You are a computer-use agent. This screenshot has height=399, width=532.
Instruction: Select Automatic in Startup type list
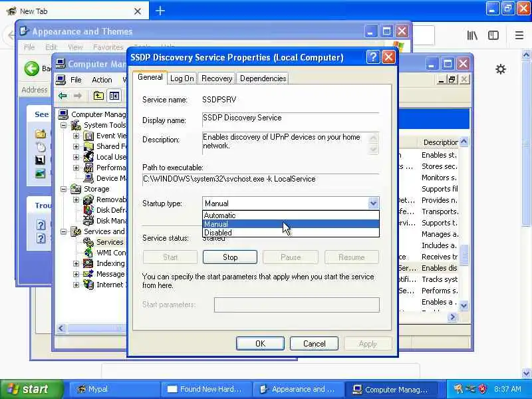click(x=291, y=215)
